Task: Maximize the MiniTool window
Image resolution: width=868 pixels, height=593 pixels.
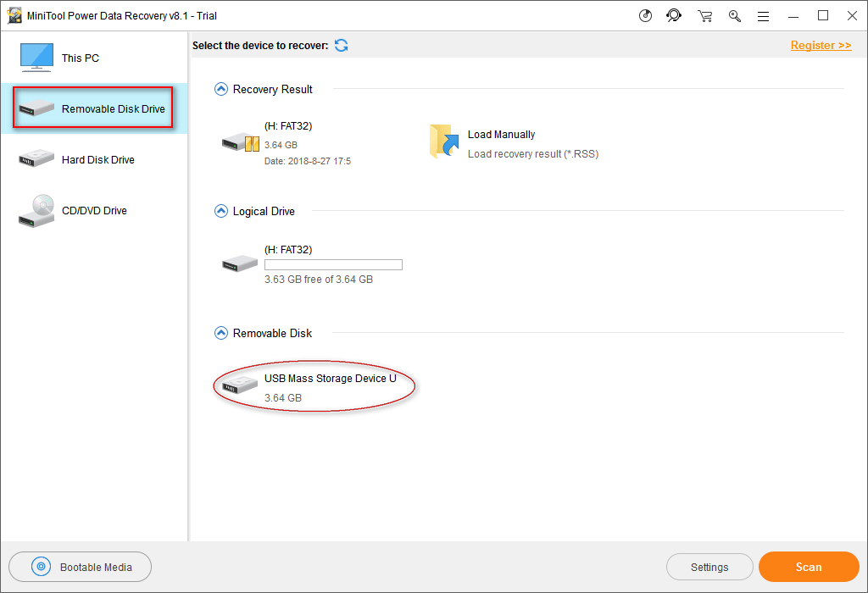Action: tap(823, 15)
